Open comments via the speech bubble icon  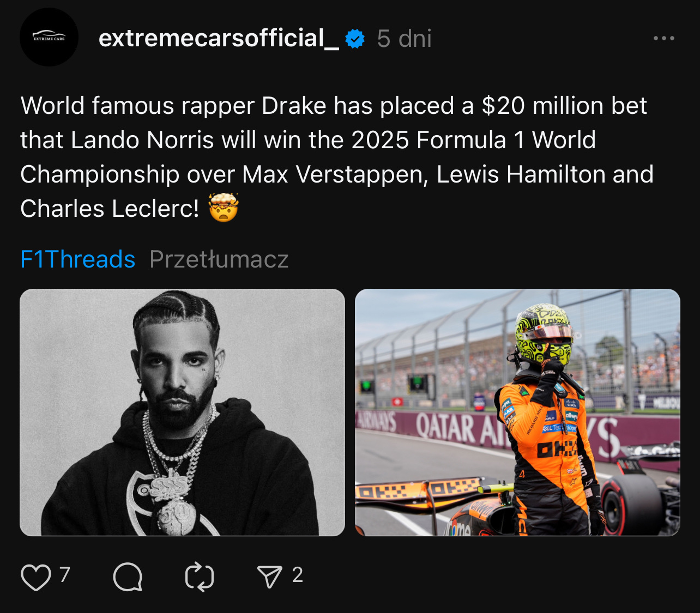(x=128, y=576)
